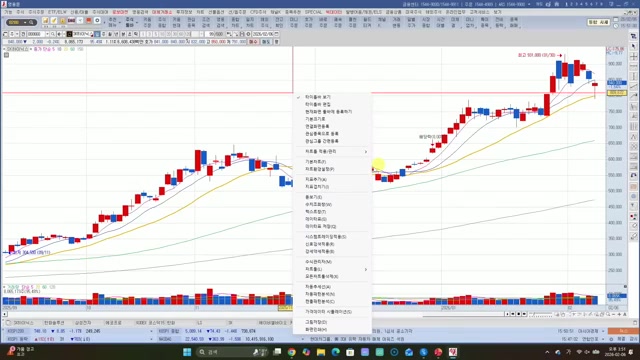Click the yellow lock icon in top toolbar
Screen dimensions: 640x360
[62, 20]
